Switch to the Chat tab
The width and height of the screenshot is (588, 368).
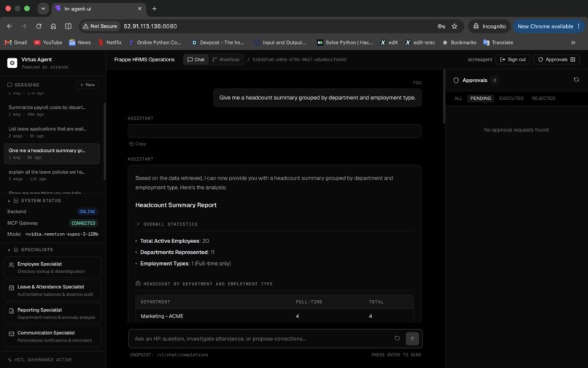(x=196, y=59)
